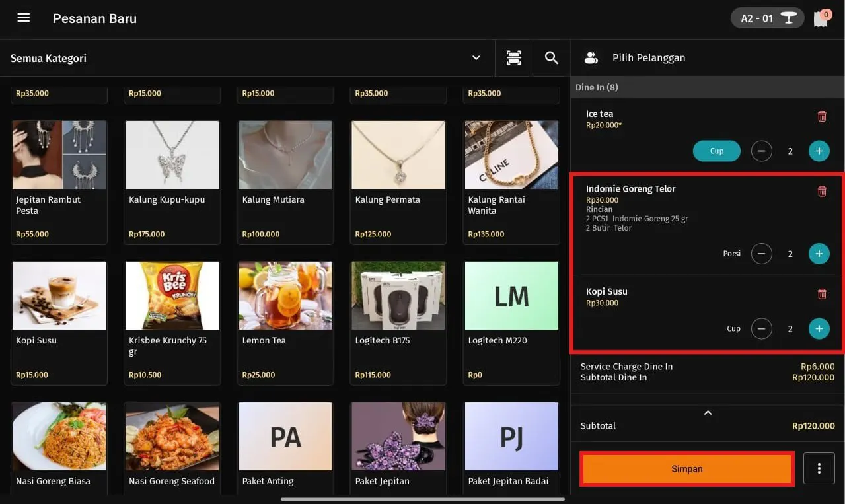Select the Porsi unit for Indomie Goreng Telor
This screenshot has width=845, height=504.
731,253
